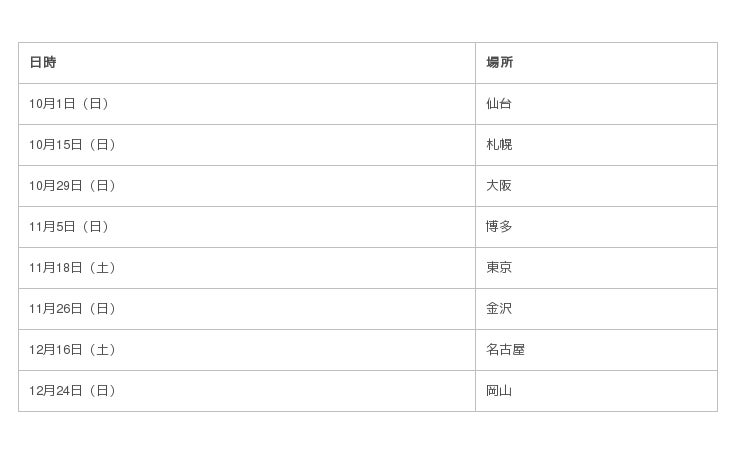
Task: Click the 金沢 location cell
Action: pos(499,309)
